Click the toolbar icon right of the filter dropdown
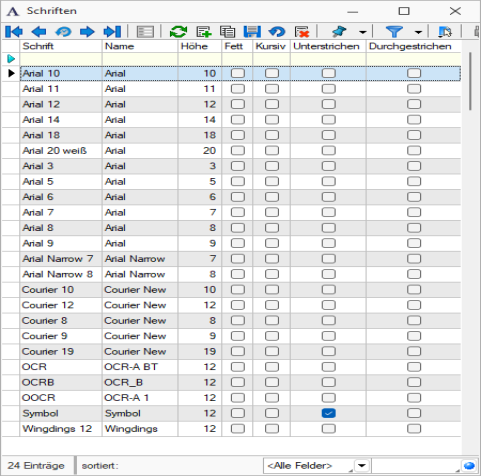 [445, 32]
